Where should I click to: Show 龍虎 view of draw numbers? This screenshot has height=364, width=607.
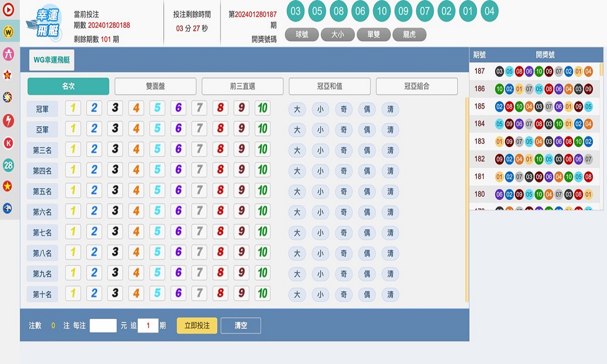click(409, 34)
